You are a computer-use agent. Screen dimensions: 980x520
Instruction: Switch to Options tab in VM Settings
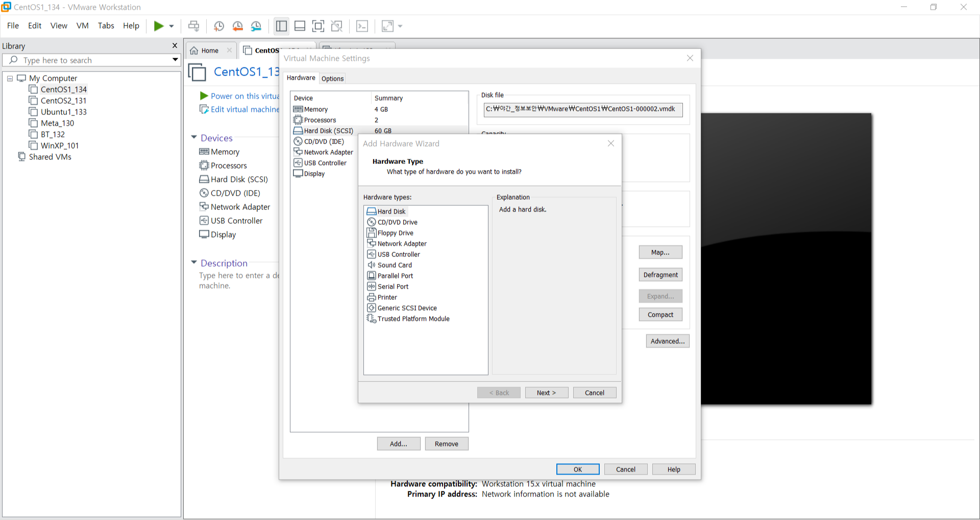[x=332, y=79]
